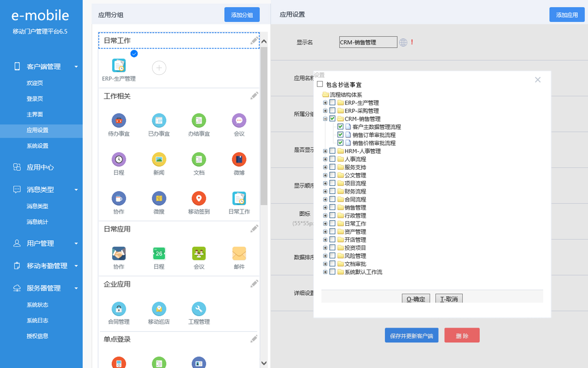The width and height of the screenshot is (588, 368).
Task: Click the 添加分组 button
Action: click(x=242, y=14)
